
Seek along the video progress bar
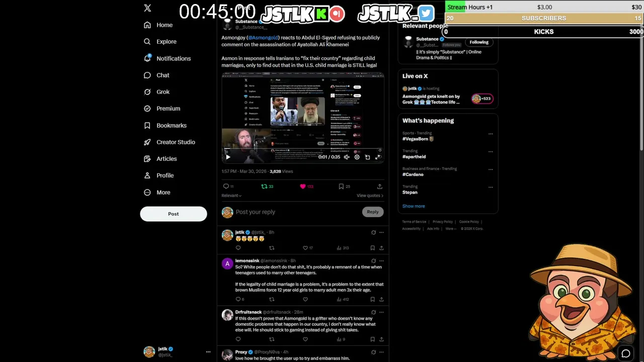pos(303,149)
